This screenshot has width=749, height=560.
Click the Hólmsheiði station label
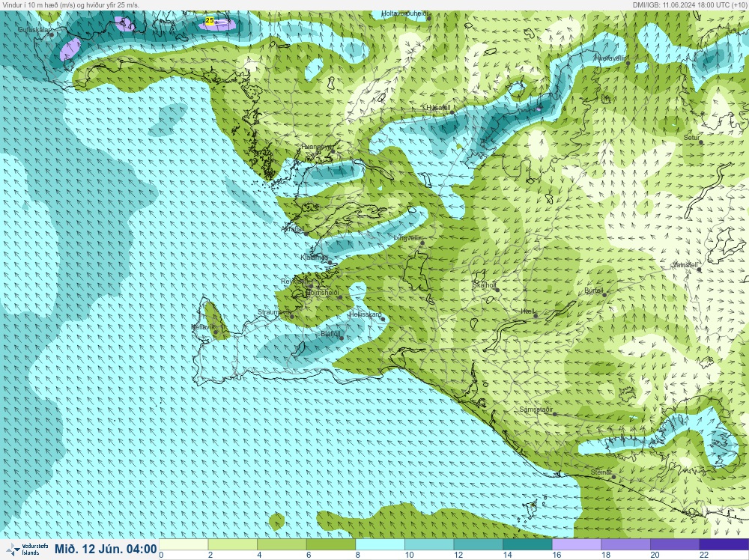point(322,292)
